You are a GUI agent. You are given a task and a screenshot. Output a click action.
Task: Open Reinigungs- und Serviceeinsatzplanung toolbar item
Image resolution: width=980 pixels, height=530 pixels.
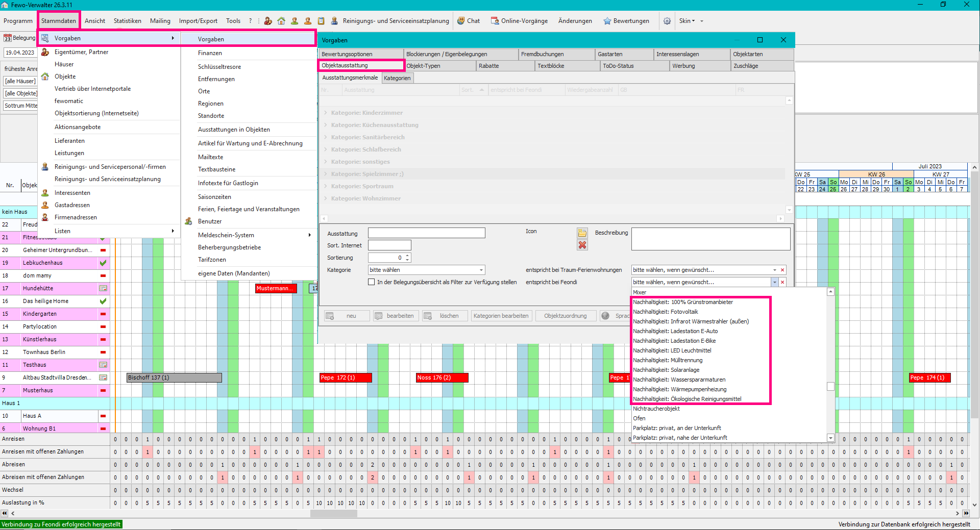390,21
